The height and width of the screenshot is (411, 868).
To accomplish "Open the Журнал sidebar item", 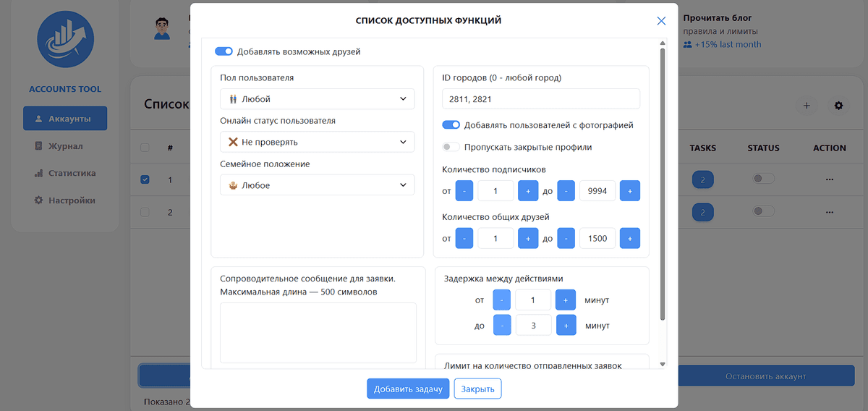I will pos(65,146).
